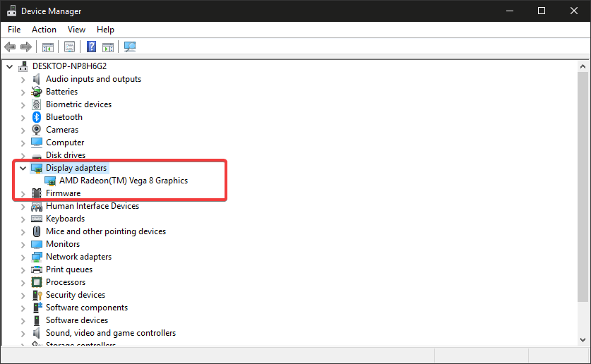This screenshot has height=364, width=591.
Task: Collapse the Display adapters node
Action: [x=23, y=168]
